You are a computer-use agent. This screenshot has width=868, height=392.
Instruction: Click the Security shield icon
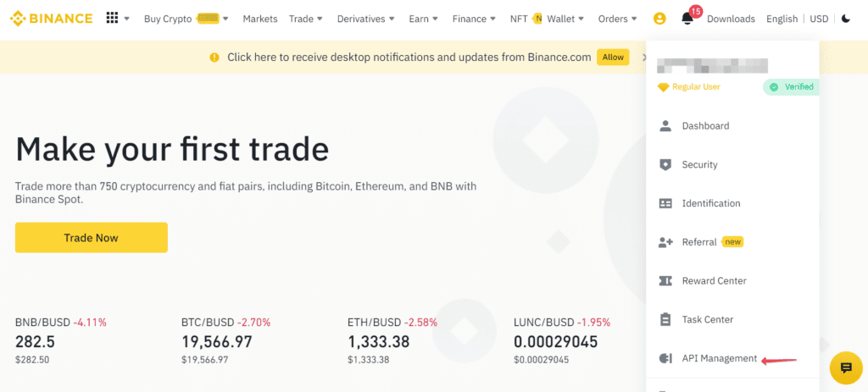tap(665, 164)
